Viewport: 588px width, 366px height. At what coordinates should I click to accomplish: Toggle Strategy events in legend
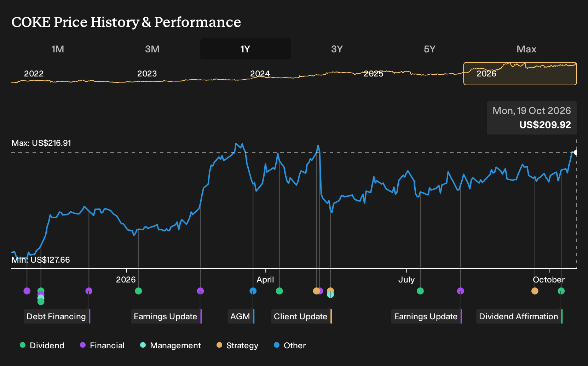pyautogui.click(x=237, y=345)
